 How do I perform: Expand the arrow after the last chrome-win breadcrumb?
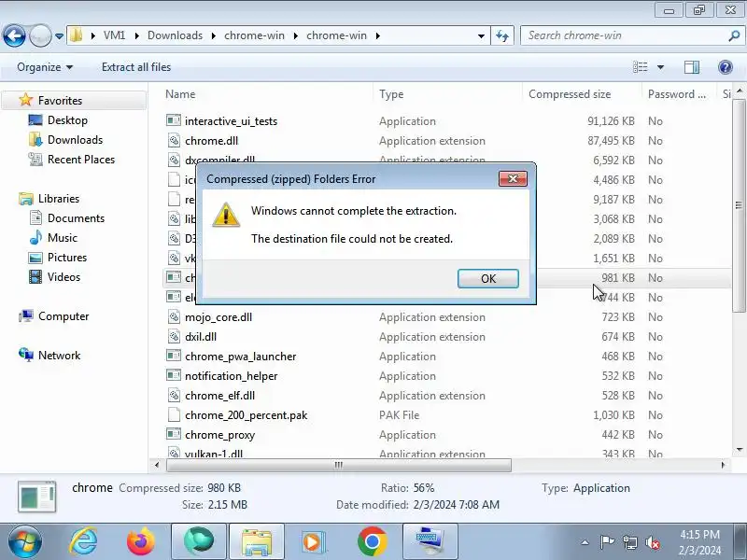click(378, 35)
